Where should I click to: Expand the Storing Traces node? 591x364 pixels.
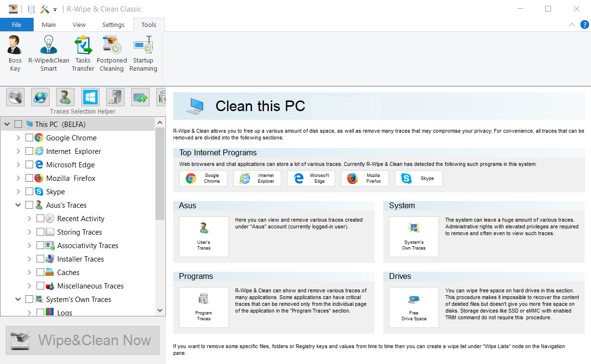click(x=29, y=232)
